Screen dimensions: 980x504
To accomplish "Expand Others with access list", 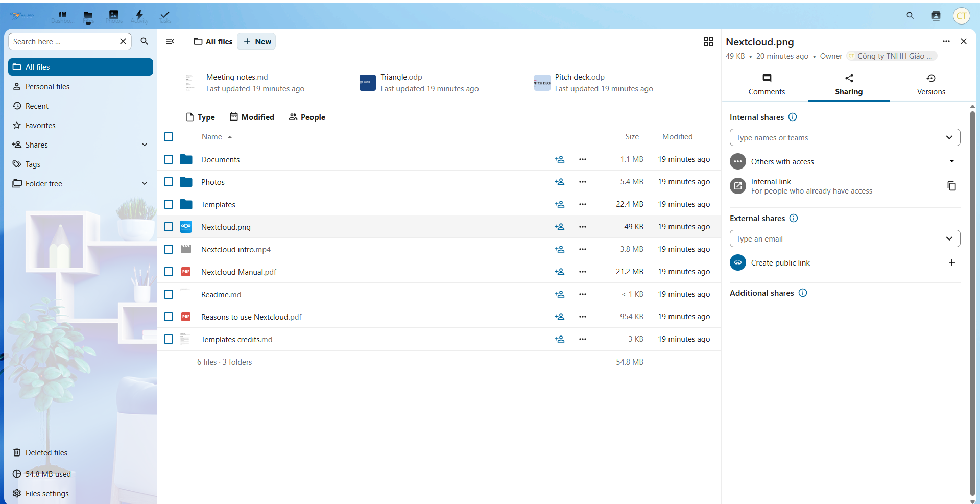I will pos(951,161).
